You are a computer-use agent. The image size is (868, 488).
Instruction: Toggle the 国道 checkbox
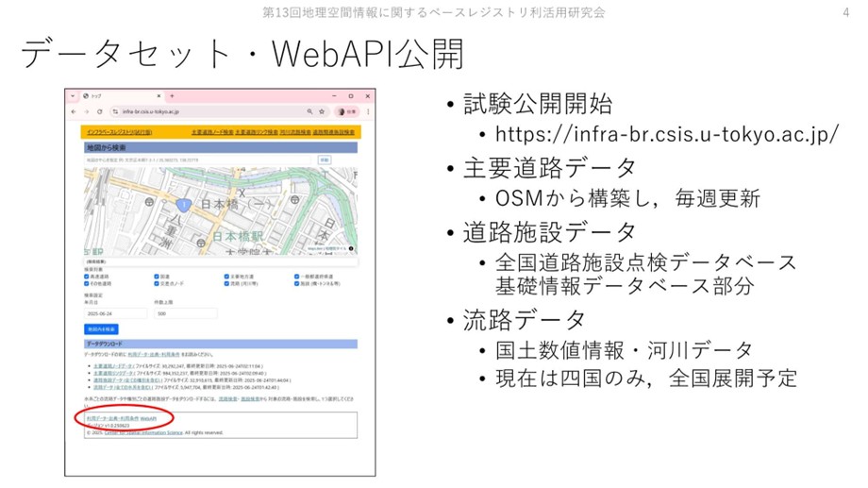(157, 277)
